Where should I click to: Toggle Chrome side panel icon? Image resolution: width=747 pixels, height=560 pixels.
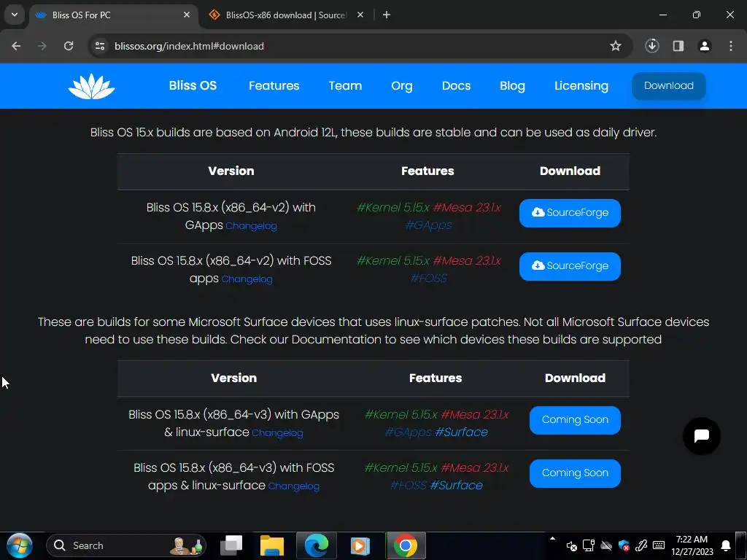[x=678, y=46]
